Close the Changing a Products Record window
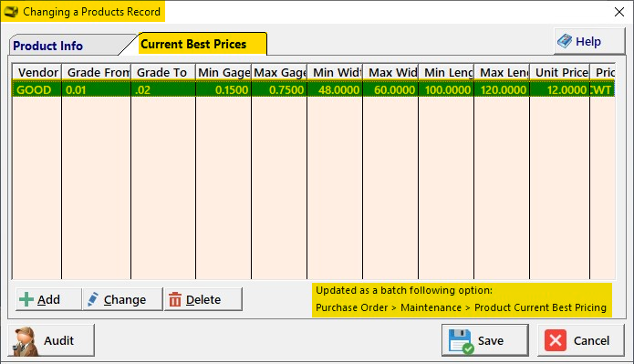The height and width of the screenshot is (364, 634). click(619, 12)
